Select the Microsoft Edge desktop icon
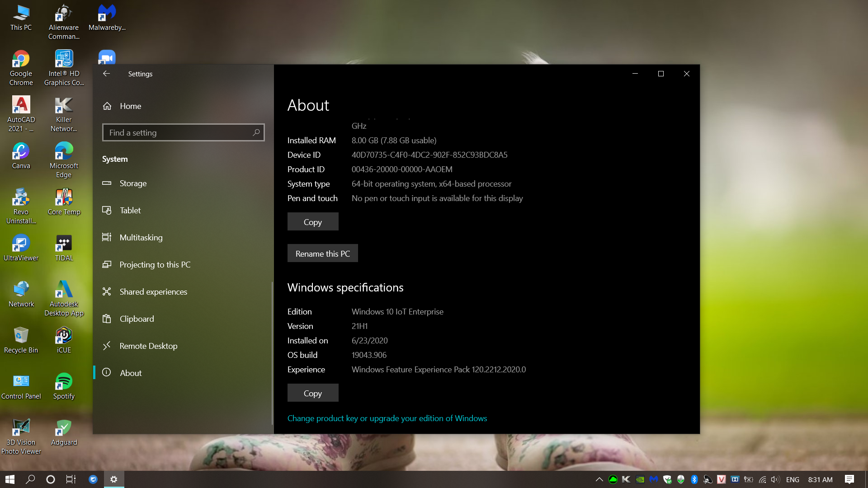Screen dimensions: 868x488 click(64, 160)
